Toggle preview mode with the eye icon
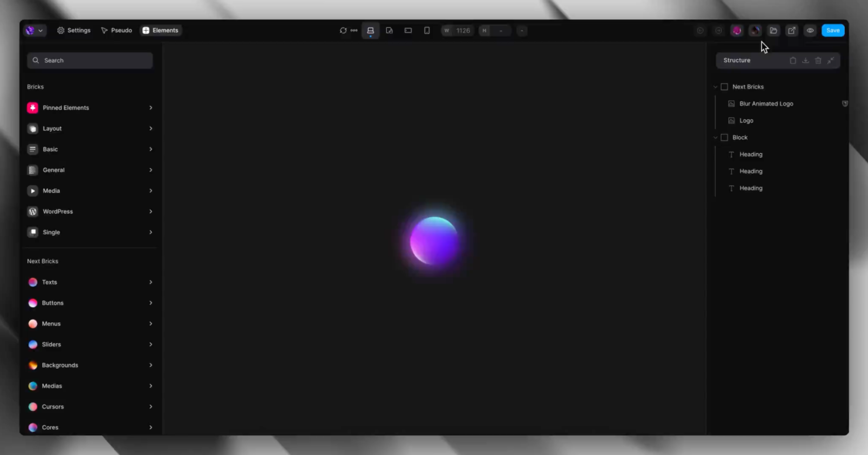The image size is (868, 455). point(810,31)
